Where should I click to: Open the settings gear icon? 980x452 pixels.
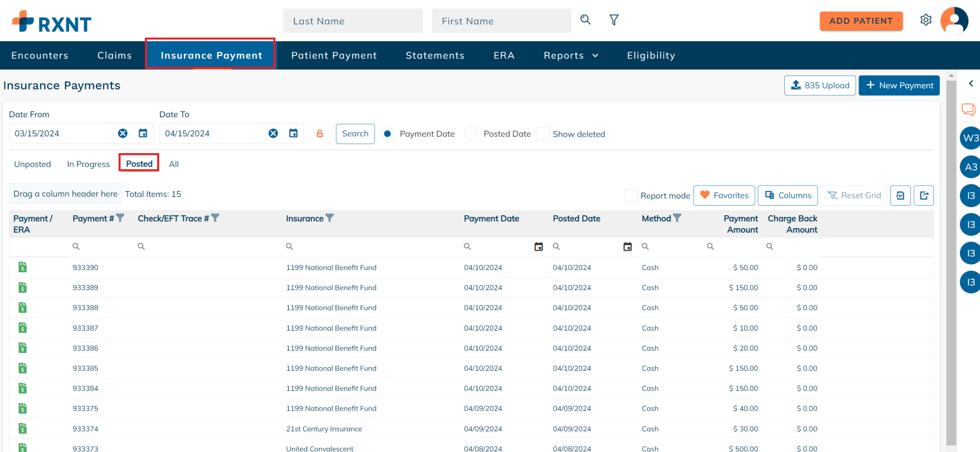pyautogui.click(x=926, y=20)
